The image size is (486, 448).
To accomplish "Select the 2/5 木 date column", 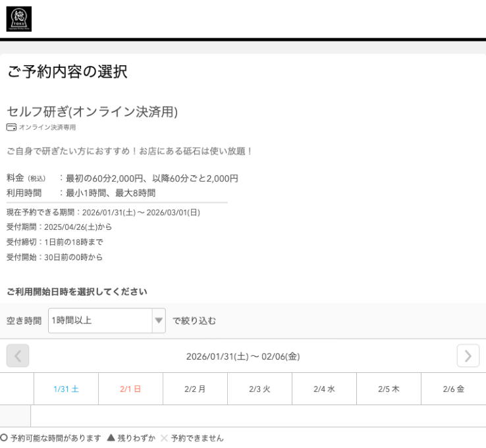I will coord(389,389).
